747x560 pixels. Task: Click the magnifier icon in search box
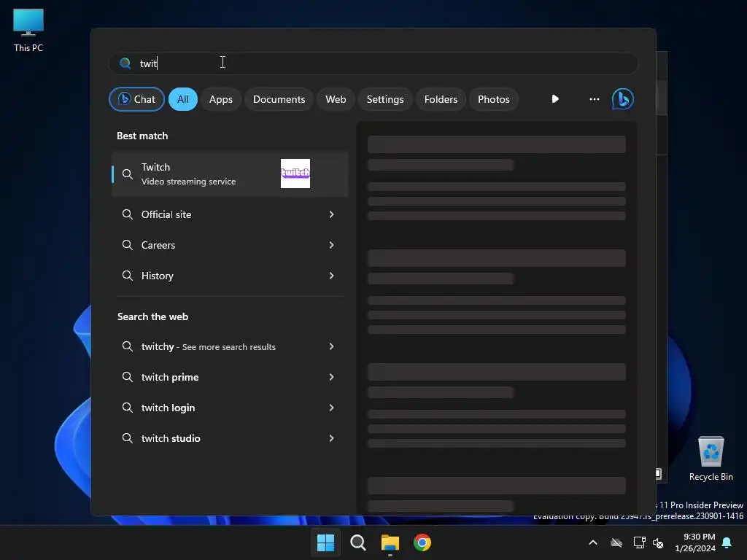pos(125,63)
